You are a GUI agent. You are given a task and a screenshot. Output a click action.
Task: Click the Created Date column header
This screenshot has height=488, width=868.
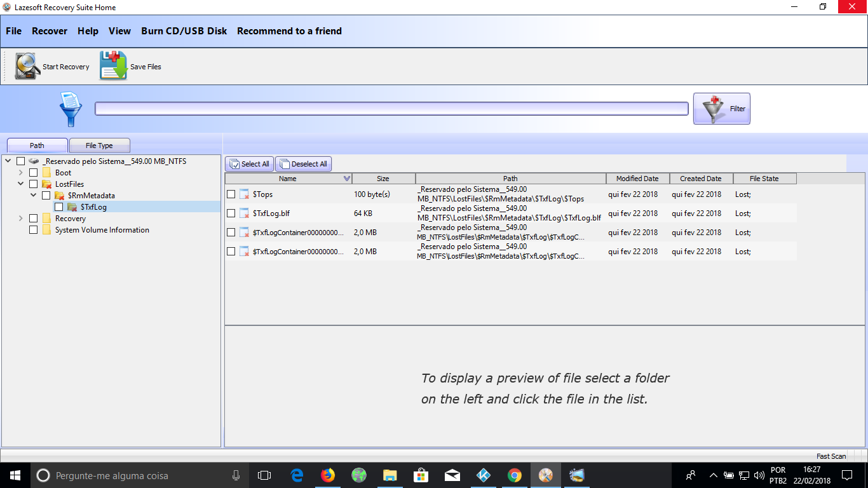coord(701,179)
